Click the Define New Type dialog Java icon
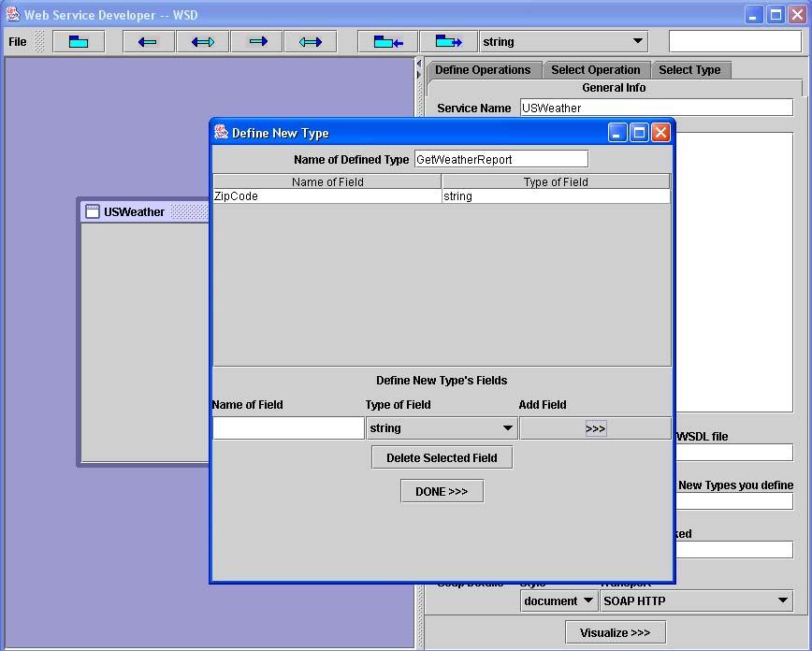This screenshot has height=651, width=812. coord(221,132)
